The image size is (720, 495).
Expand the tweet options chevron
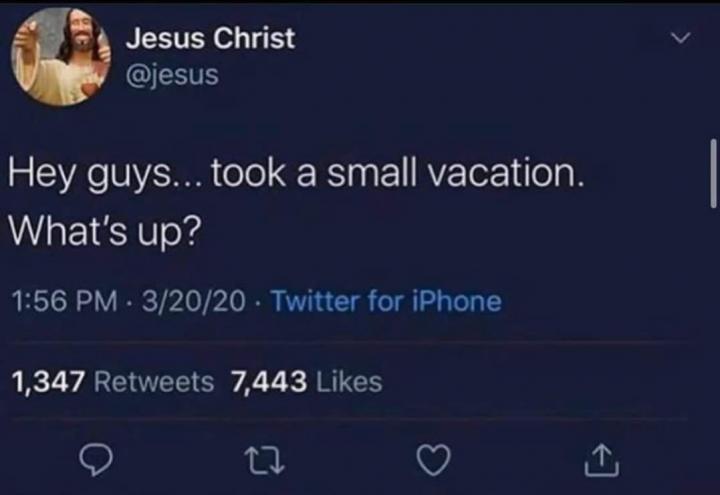[681, 38]
